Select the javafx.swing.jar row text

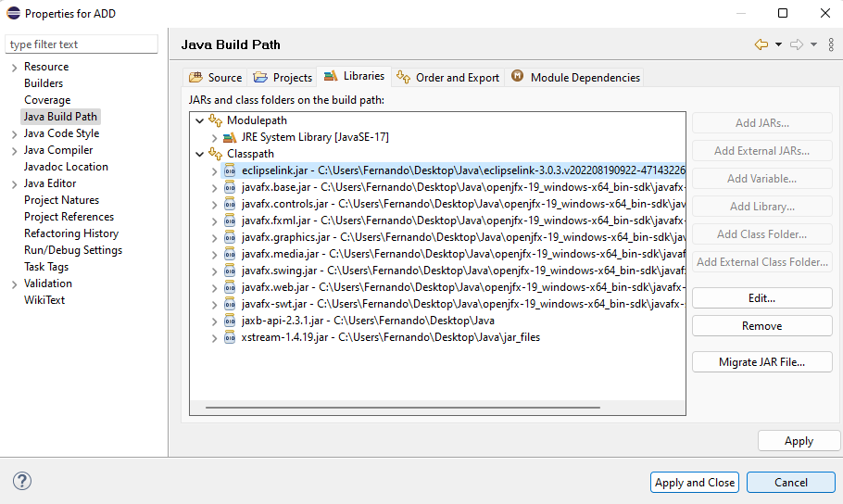(463, 271)
